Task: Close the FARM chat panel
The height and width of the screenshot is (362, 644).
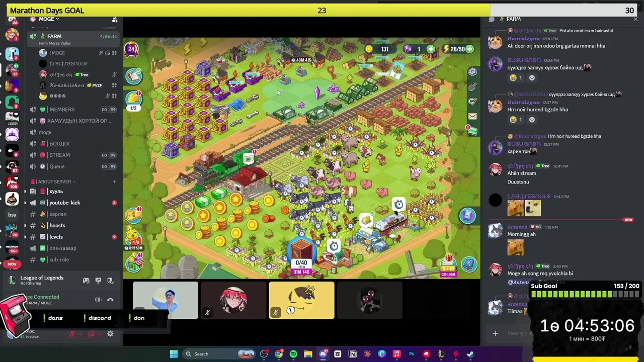Action: pos(635,19)
